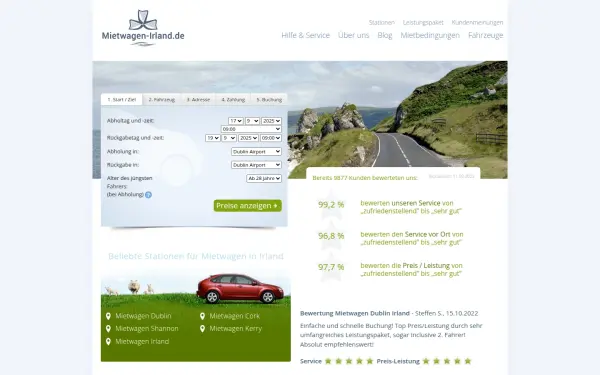Open the blue help icon beside driver age
The width and height of the screenshot is (600, 375).
[x=148, y=195]
